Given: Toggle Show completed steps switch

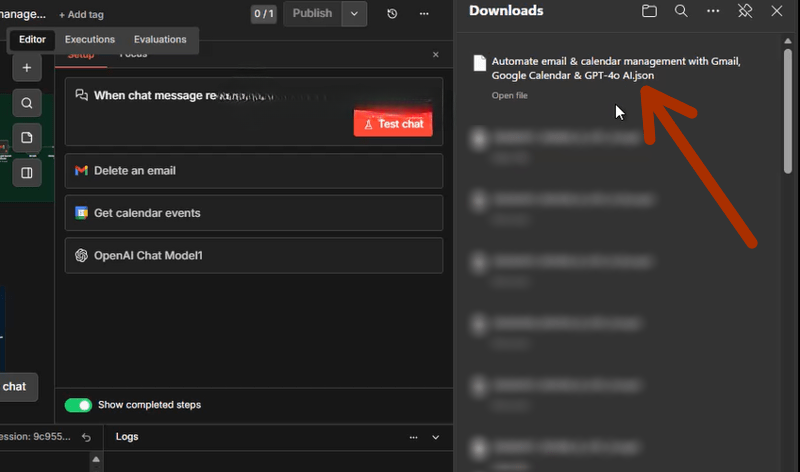Looking at the screenshot, I should pyautogui.click(x=78, y=405).
